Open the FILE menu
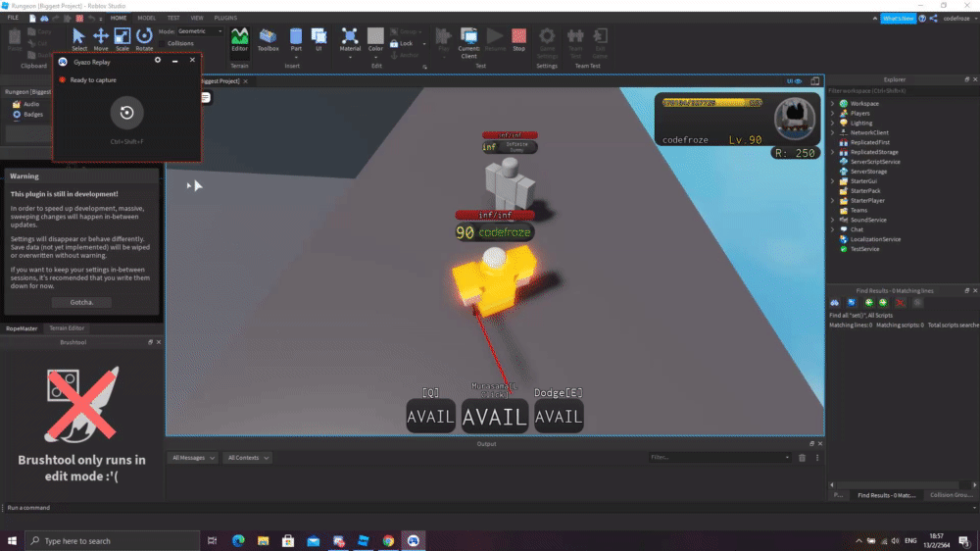This screenshot has height=551, width=980. [x=13, y=18]
